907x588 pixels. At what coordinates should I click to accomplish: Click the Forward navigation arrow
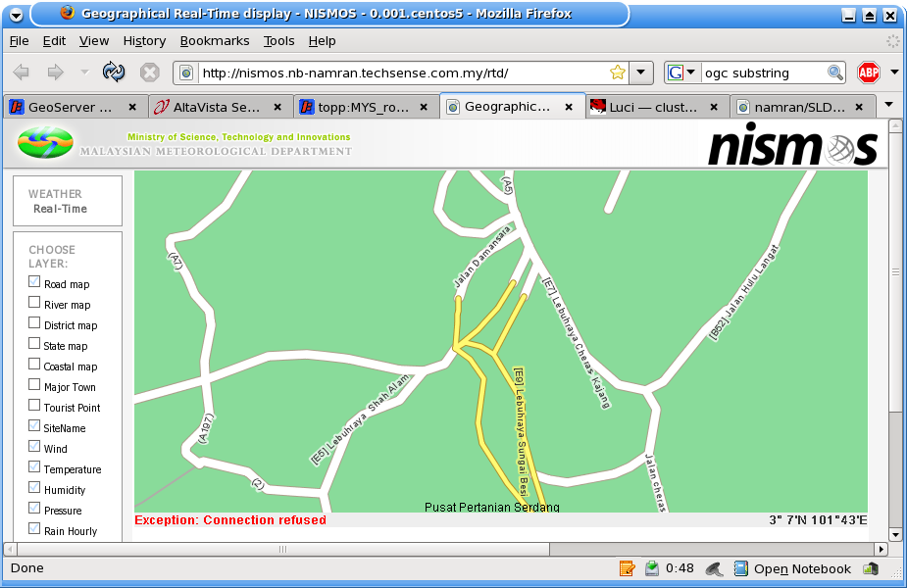[x=56, y=73]
